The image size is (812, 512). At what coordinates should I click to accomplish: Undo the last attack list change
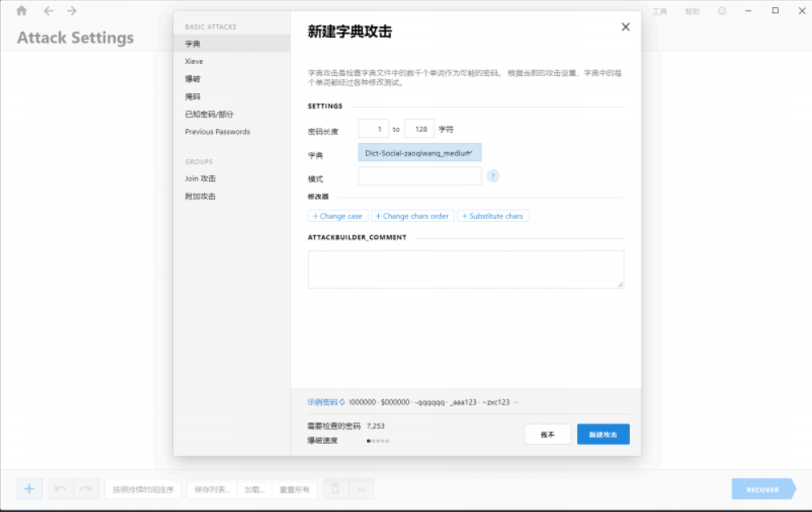(61, 489)
